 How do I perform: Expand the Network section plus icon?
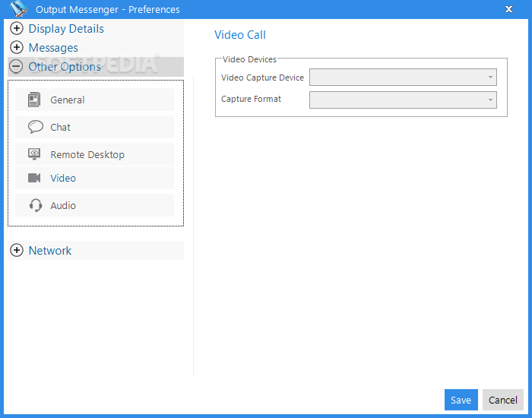[17, 250]
